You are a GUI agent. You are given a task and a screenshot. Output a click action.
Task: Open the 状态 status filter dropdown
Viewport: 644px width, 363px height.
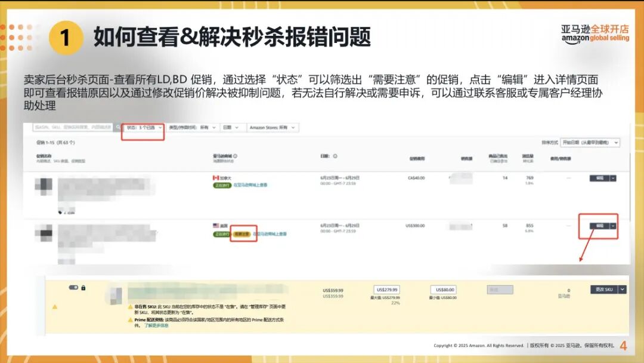point(143,128)
